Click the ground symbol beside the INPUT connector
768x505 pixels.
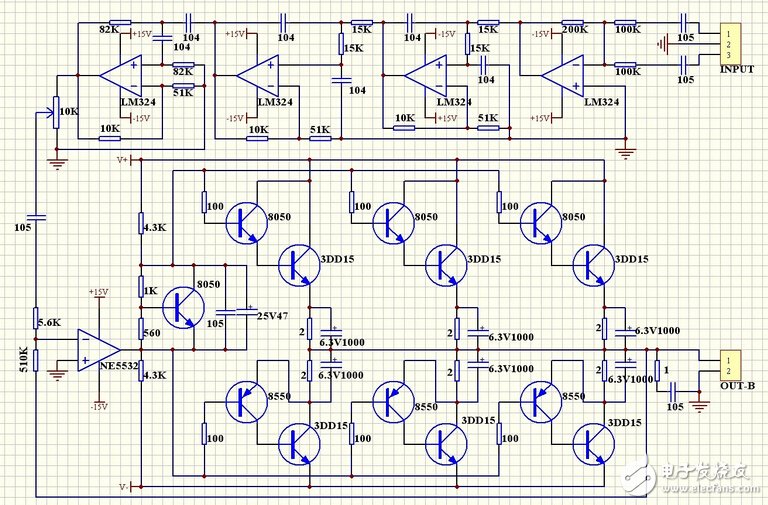[x=661, y=44]
